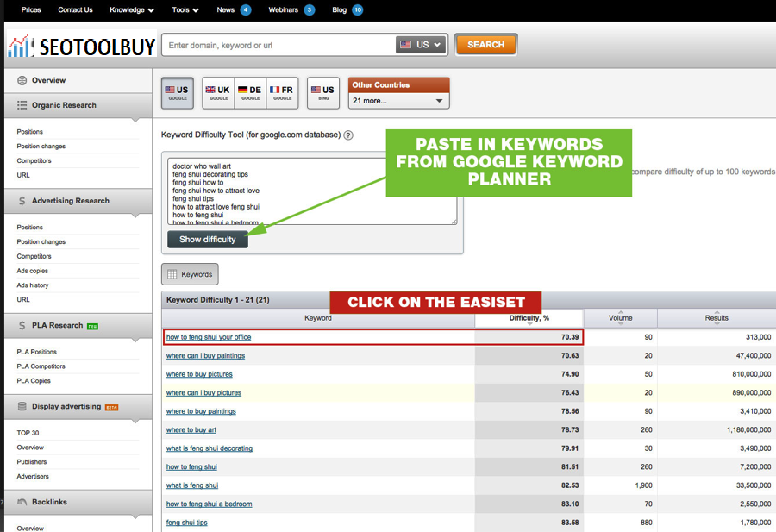Open 'how to feng shui' keyword link
The width and height of the screenshot is (776, 532).
click(191, 466)
